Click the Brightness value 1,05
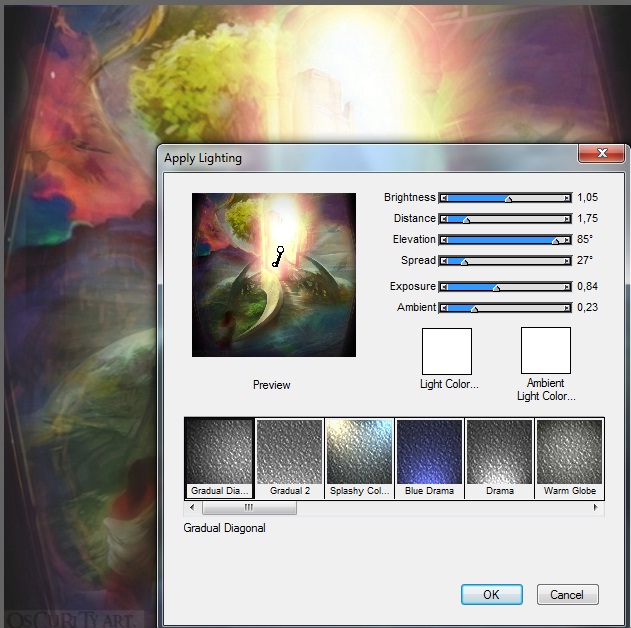The width and height of the screenshot is (631, 628). (x=587, y=197)
